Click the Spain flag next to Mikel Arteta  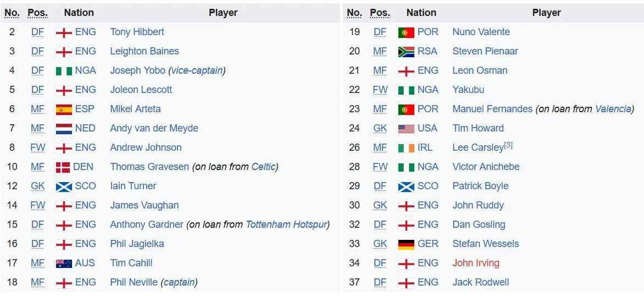coord(64,109)
